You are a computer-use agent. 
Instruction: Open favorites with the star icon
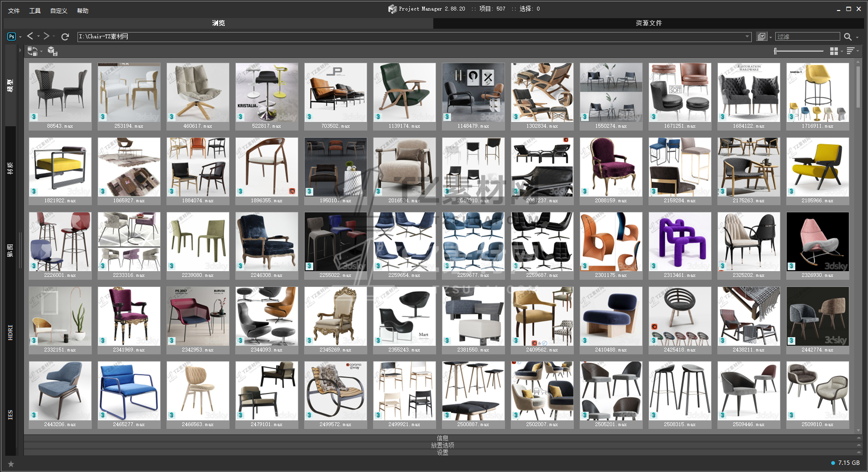coord(11,463)
